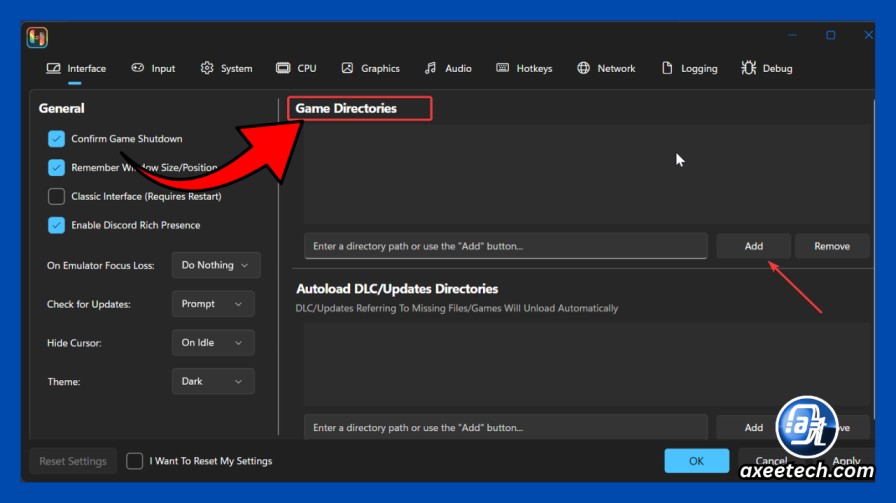Screen dimensions: 896x503
Task: Open On Emulator Focus Loss dropdown
Action: tap(216, 265)
